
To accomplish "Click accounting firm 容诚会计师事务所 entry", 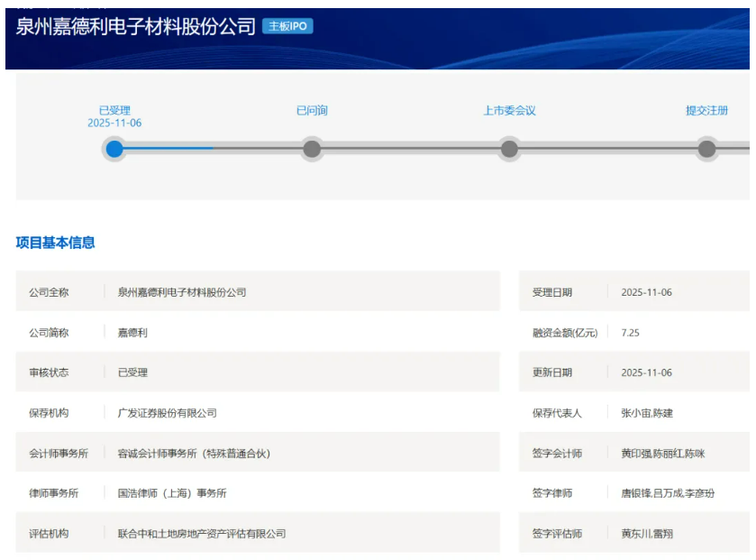I will [194, 454].
